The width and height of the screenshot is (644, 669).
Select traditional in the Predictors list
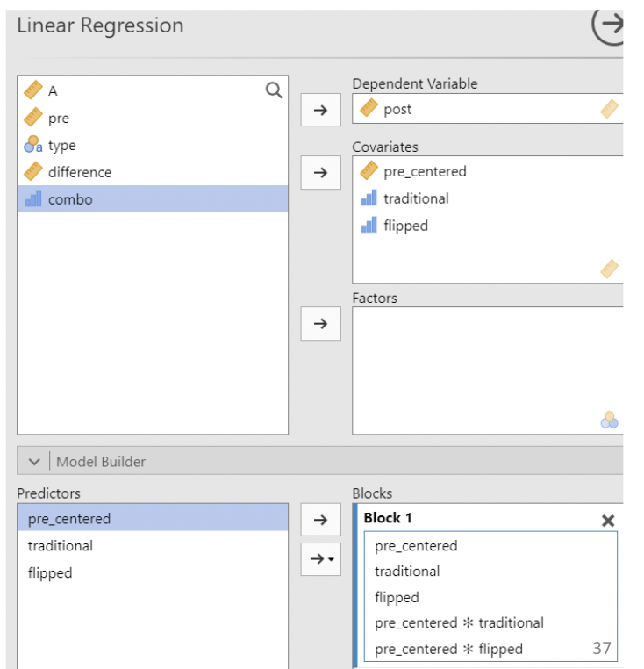[x=61, y=546]
